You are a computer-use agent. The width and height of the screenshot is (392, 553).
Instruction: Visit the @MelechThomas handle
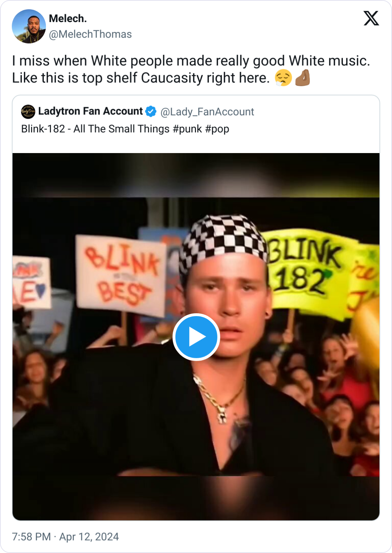(x=90, y=34)
